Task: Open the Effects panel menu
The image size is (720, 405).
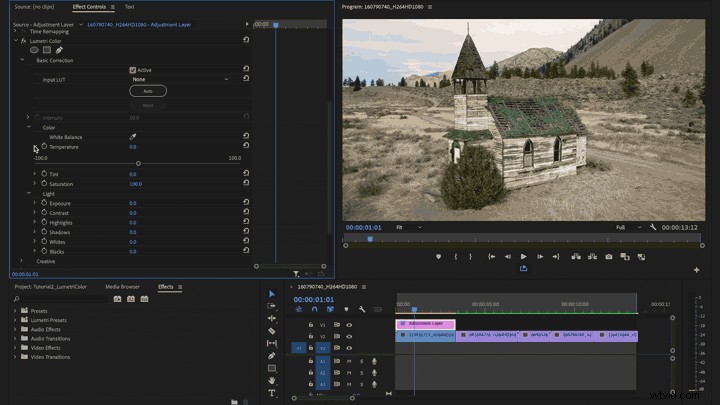Action: click(x=180, y=287)
